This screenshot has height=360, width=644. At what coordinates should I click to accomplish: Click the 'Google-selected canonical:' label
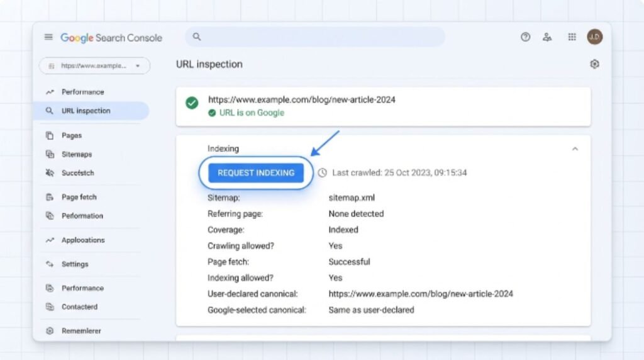[x=257, y=310]
